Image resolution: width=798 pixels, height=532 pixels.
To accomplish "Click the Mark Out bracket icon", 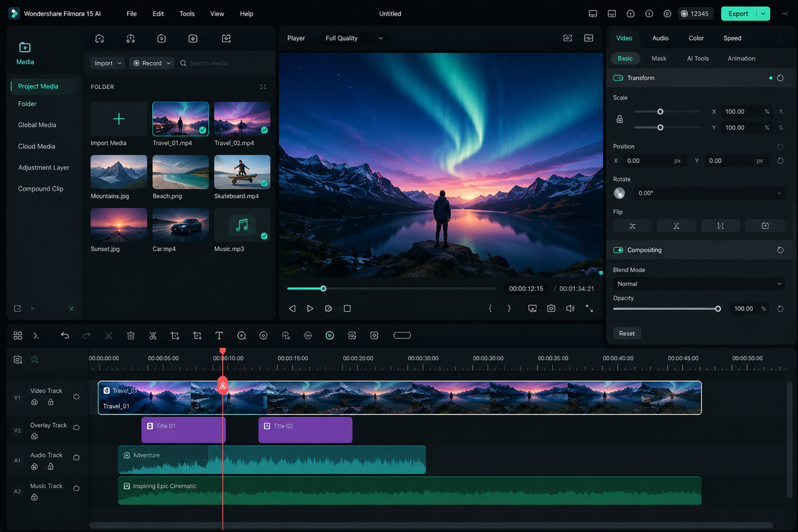I will (509, 309).
